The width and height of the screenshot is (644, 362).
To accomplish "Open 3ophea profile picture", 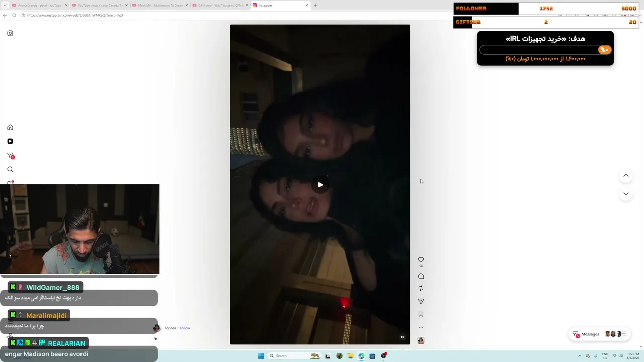I will pos(157,328).
